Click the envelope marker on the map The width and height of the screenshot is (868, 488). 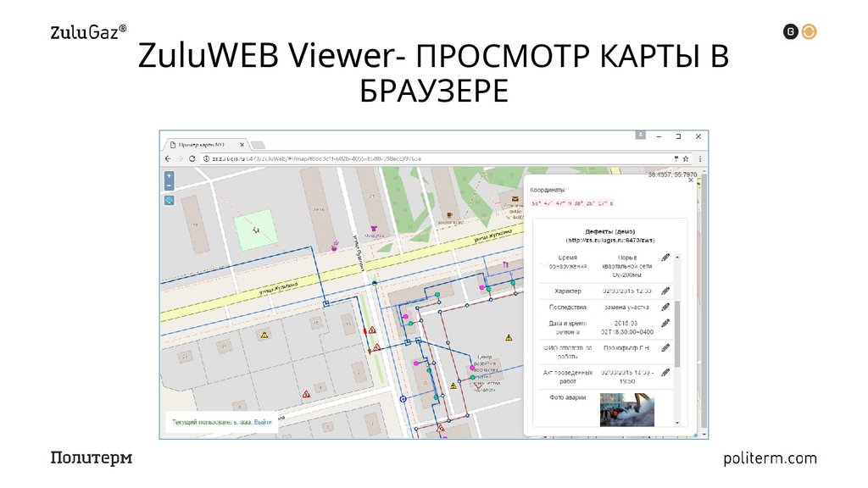pos(514,198)
